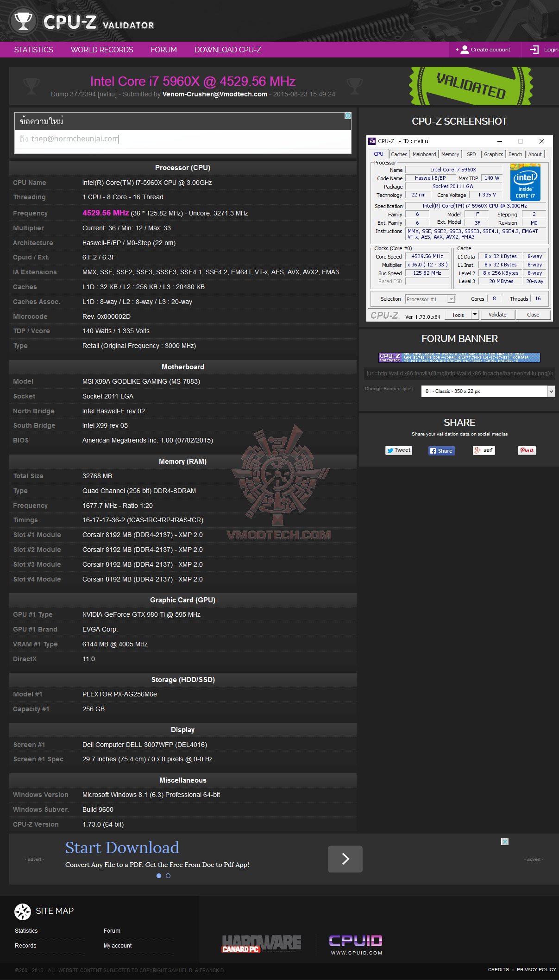Click the Tweet share button

399,450
